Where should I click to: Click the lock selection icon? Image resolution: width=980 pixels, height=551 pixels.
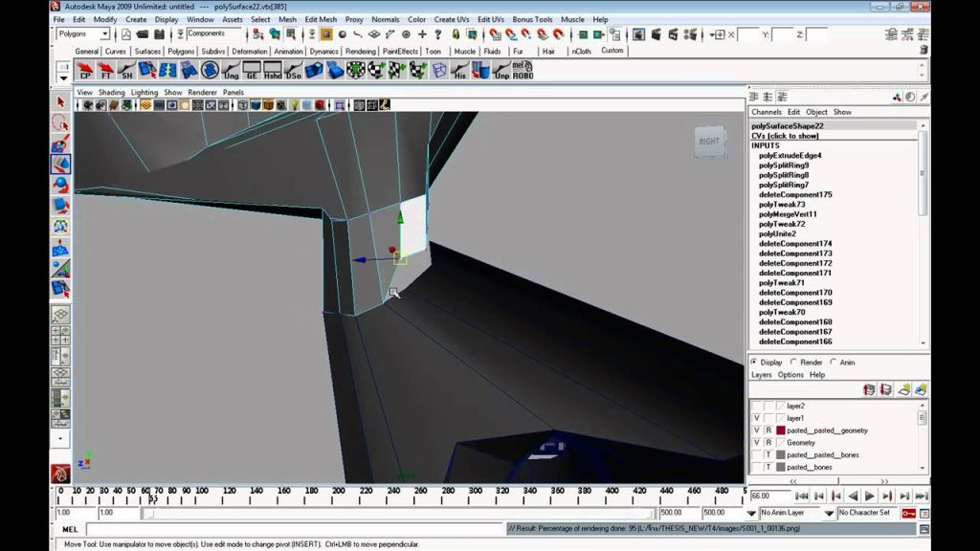pyautogui.click(x=456, y=34)
